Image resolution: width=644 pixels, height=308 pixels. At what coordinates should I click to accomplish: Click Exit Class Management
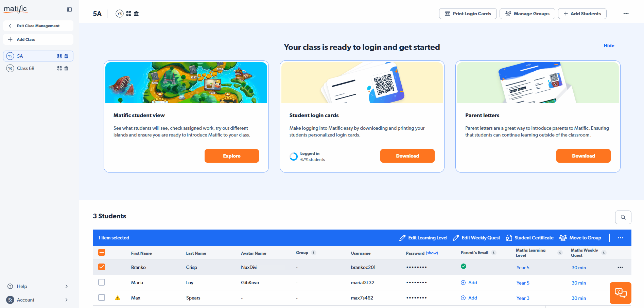[x=38, y=26]
